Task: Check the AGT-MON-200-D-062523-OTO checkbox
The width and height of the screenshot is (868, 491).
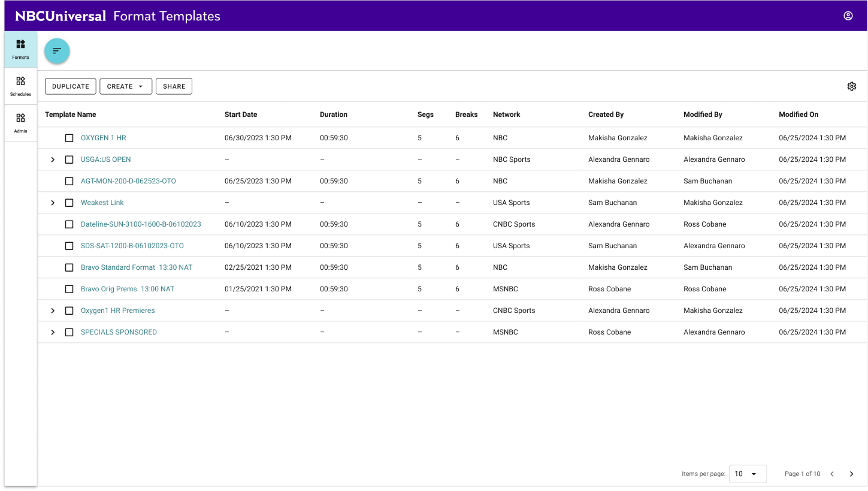Action: pyautogui.click(x=69, y=181)
